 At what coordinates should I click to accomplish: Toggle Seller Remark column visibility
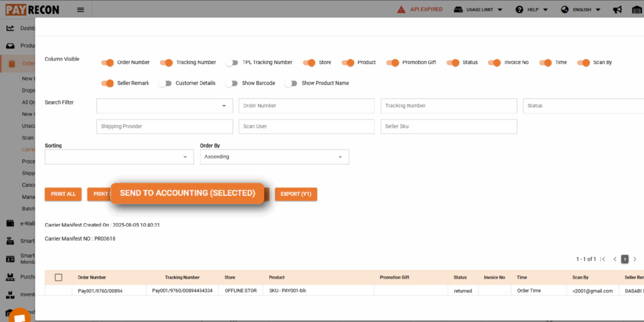click(x=107, y=84)
